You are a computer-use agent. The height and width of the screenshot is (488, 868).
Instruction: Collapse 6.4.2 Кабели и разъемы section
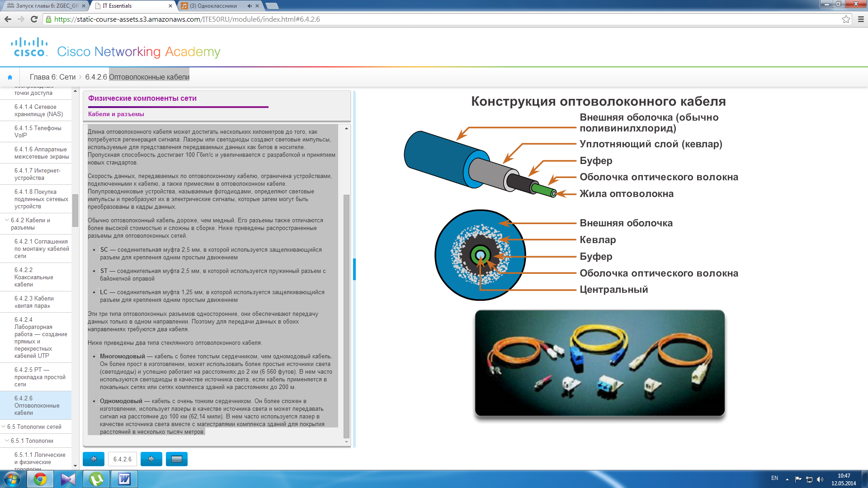(x=7, y=220)
